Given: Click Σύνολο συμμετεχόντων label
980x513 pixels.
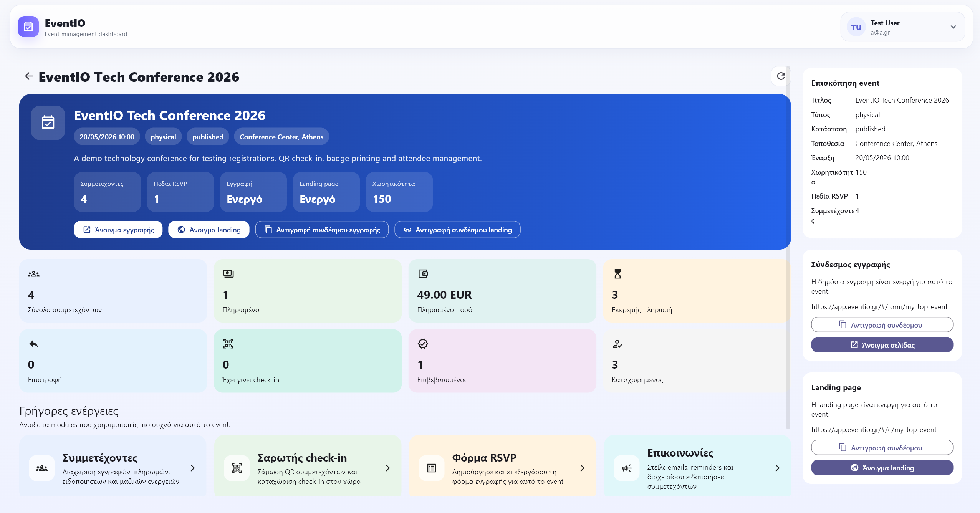Looking at the screenshot, I should pyautogui.click(x=65, y=310).
